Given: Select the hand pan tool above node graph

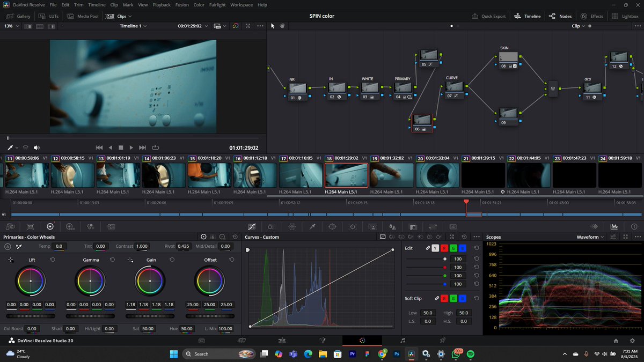Looking at the screenshot, I should coord(282,26).
